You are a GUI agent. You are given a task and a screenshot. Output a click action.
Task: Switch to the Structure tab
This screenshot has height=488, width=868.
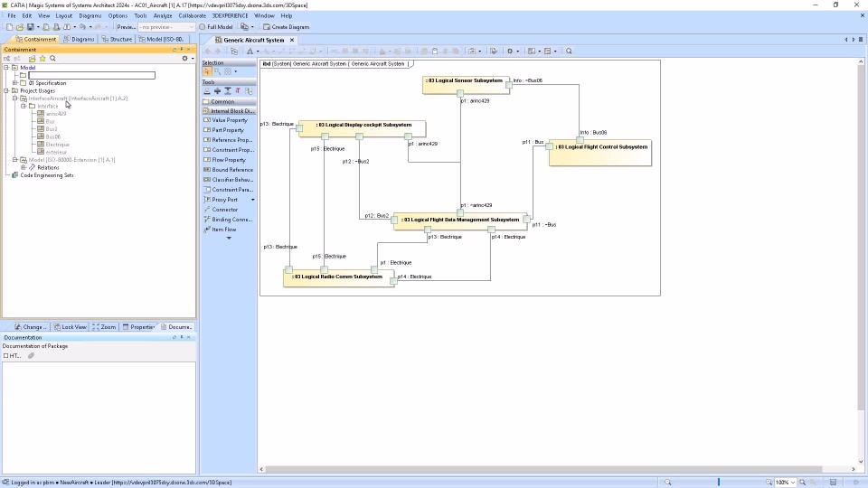point(117,39)
